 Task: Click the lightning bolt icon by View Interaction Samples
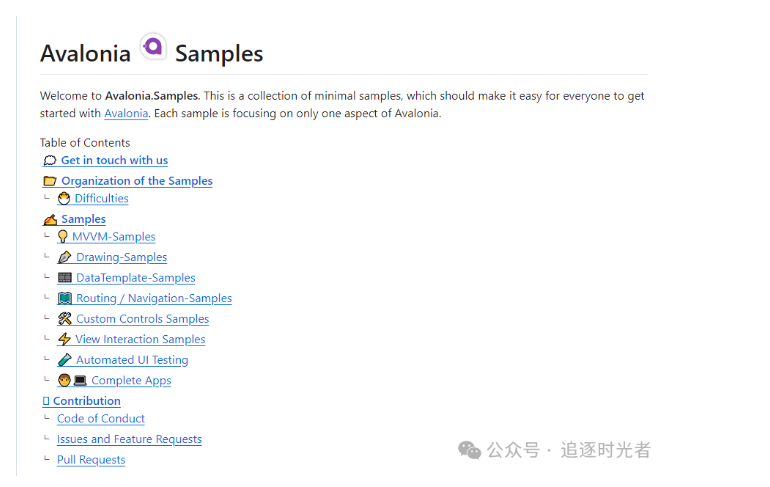click(x=64, y=339)
